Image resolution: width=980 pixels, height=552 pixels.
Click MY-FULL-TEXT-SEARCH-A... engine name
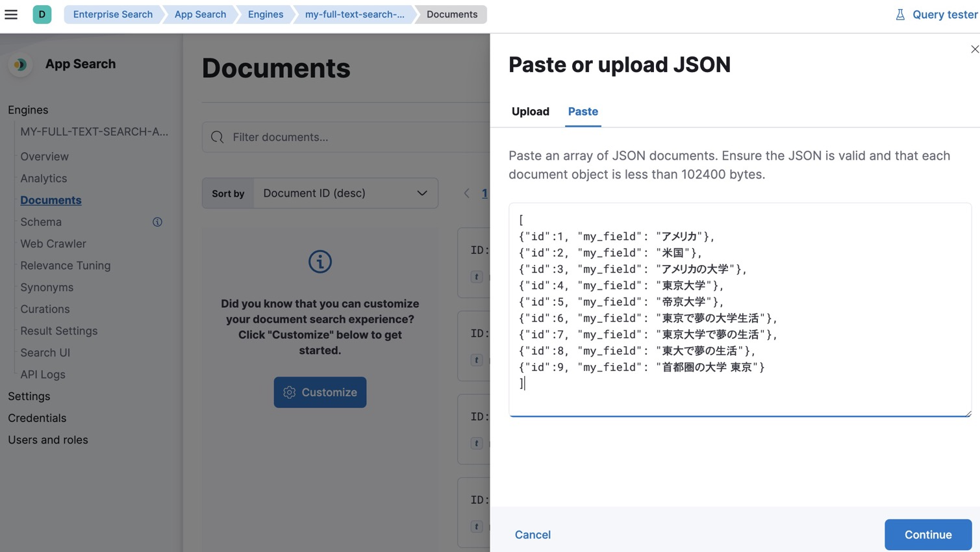pos(94,132)
